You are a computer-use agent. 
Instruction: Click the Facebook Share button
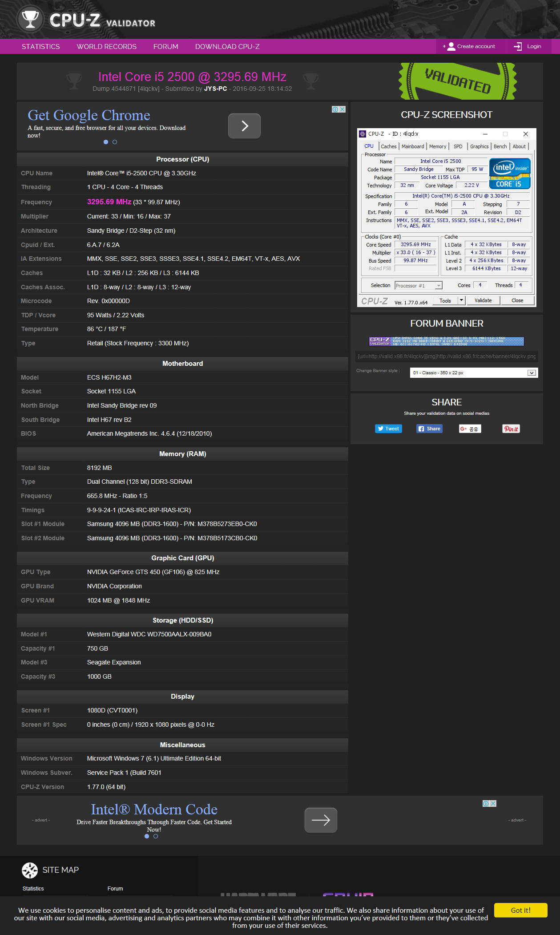point(429,429)
